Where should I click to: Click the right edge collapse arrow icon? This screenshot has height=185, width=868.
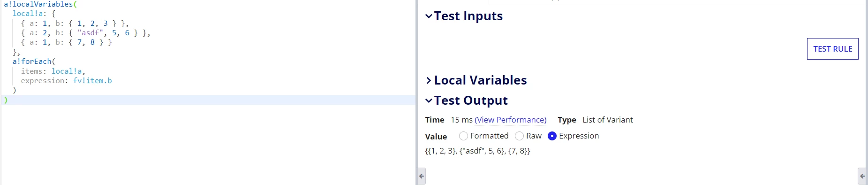[x=862, y=176]
